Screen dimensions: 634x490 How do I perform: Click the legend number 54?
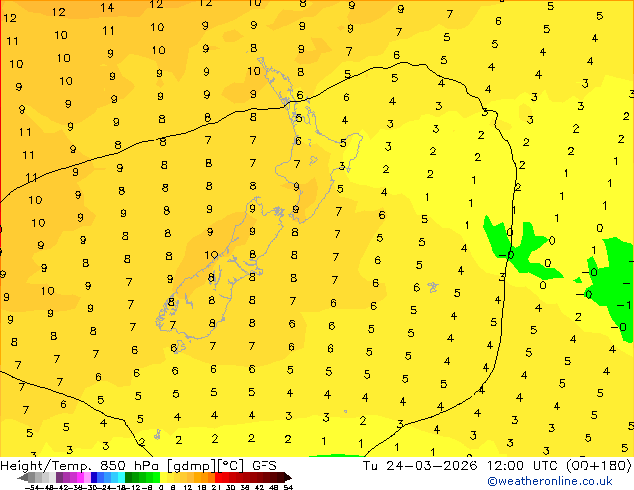coord(288,487)
